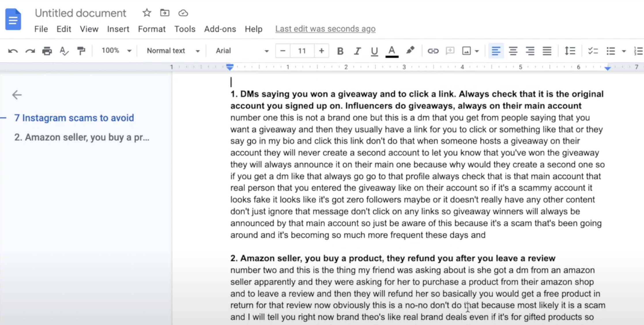
Task: Undo the last action
Action: [13, 51]
